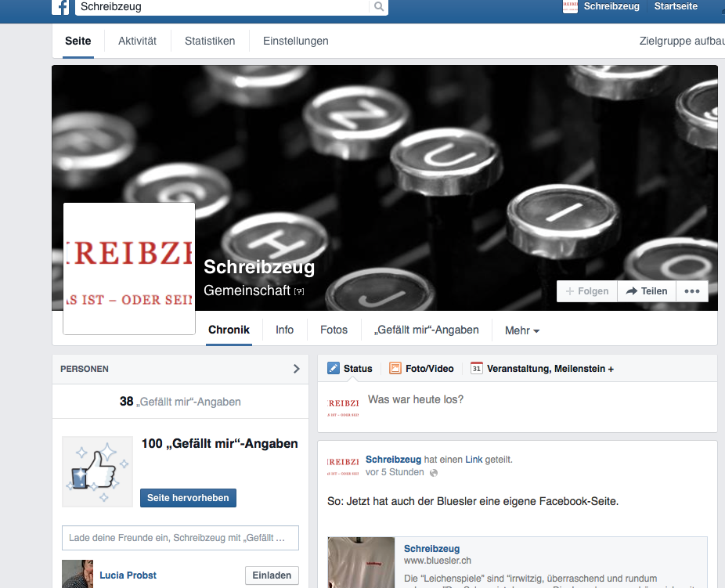
Task: Open the Schreibzeug link preview title
Action: [432, 549]
